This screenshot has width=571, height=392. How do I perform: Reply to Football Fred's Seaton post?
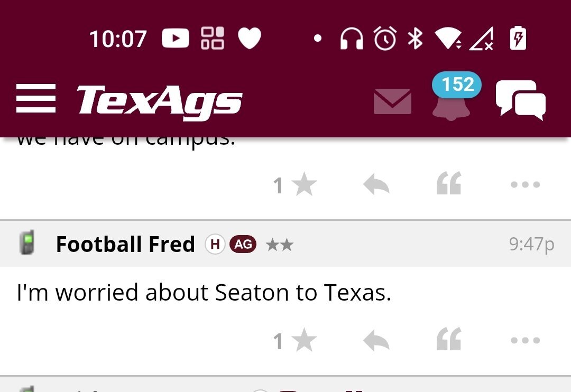pyautogui.click(x=376, y=341)
